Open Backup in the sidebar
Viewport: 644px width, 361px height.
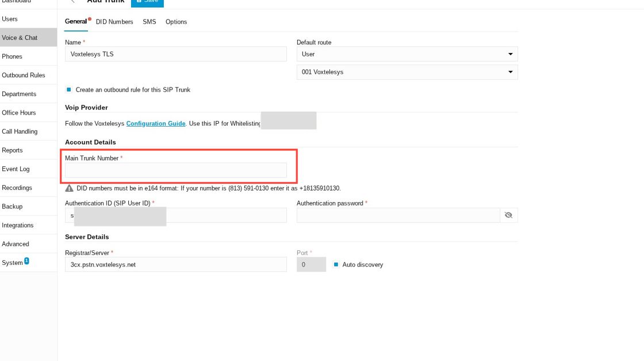[28, 206]
